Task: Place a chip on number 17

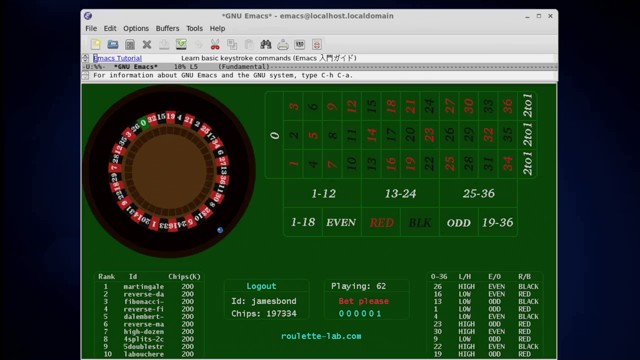Action: (x=391, y=135)
